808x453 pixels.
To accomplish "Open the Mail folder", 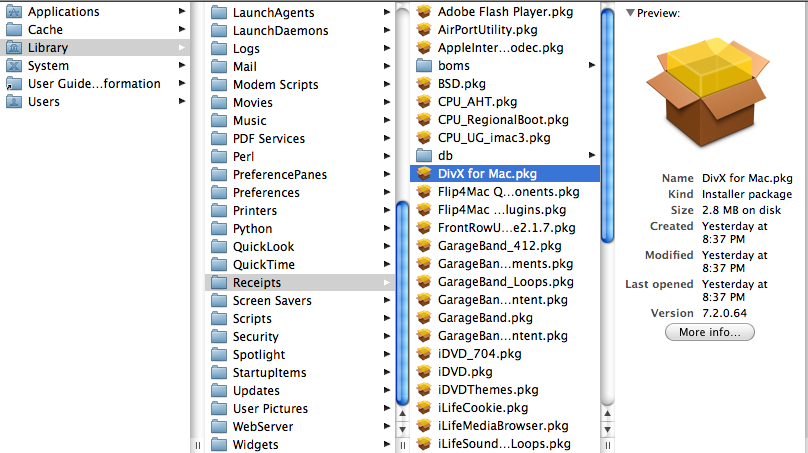I will tap(300, 66).
